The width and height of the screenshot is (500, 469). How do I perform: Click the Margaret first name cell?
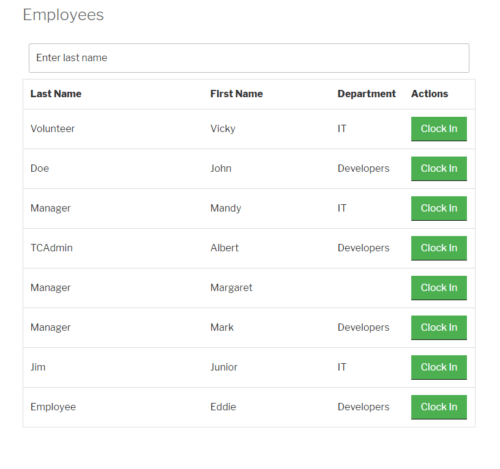[231, 288]
